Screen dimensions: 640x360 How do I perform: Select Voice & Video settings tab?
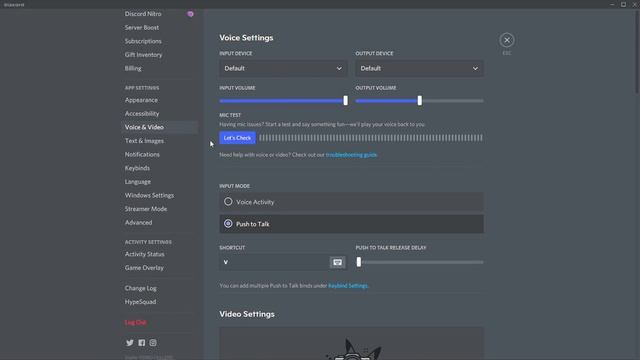click(160, 127)
